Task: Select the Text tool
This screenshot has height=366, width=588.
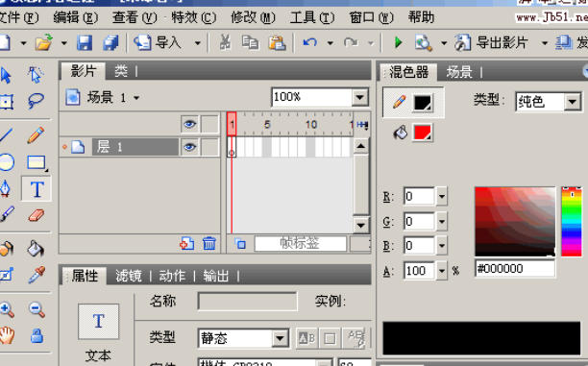Action: click(x=37, y=189)
